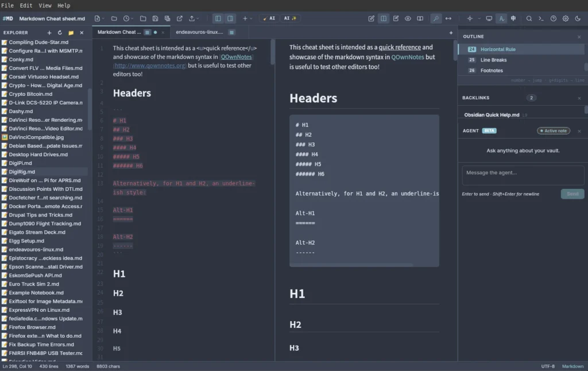This screenshot has width=588, height=371.
Task: Click the broom AI cleanup button
Action: tap(269, 18)
